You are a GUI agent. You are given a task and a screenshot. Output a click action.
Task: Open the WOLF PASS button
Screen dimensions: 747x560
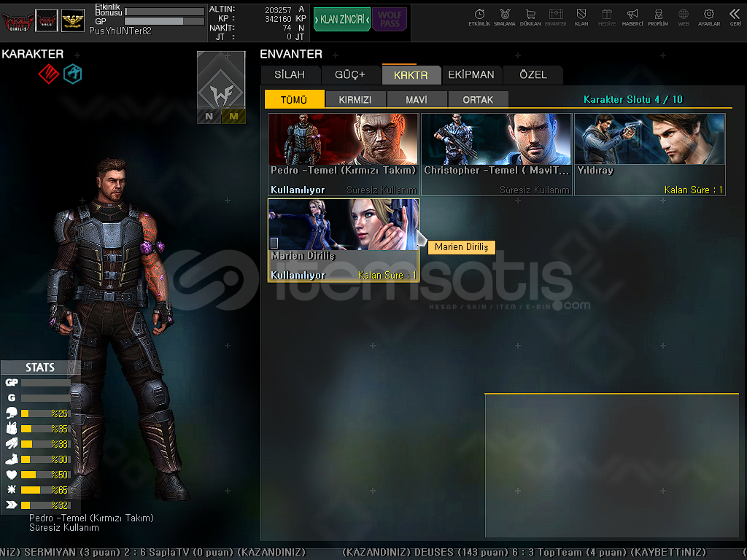tap(390, 20)
